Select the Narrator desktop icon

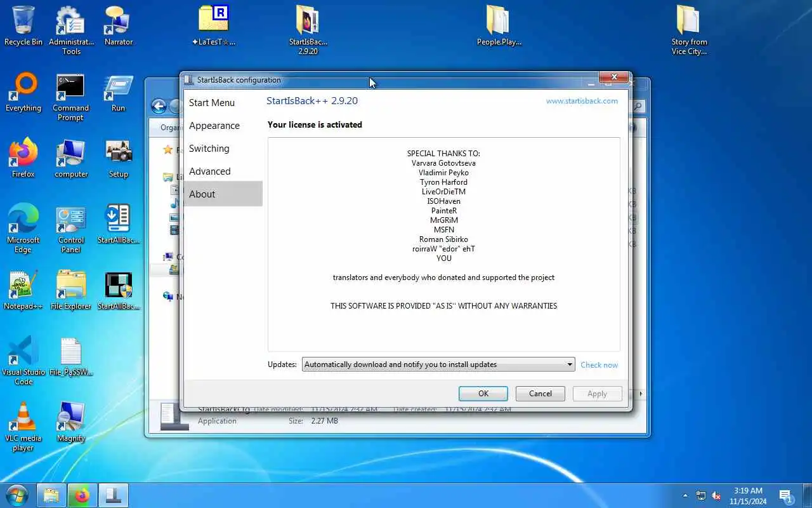point(119,25)
